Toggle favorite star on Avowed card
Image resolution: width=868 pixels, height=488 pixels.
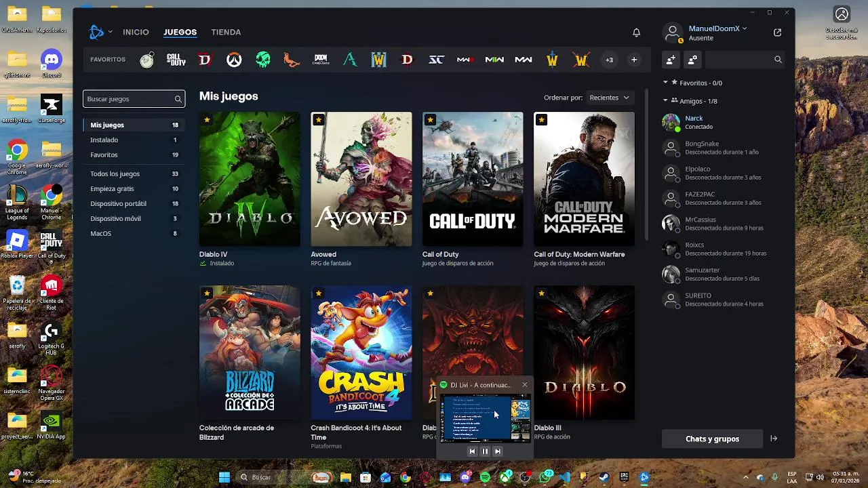pos(318,120)
